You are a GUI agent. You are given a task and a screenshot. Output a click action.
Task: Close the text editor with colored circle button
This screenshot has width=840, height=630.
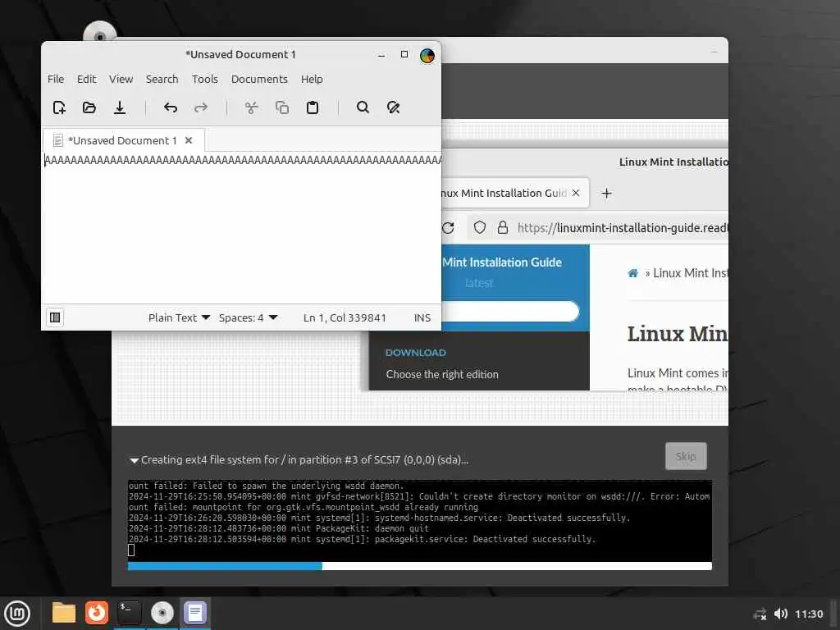pos(427,55)
